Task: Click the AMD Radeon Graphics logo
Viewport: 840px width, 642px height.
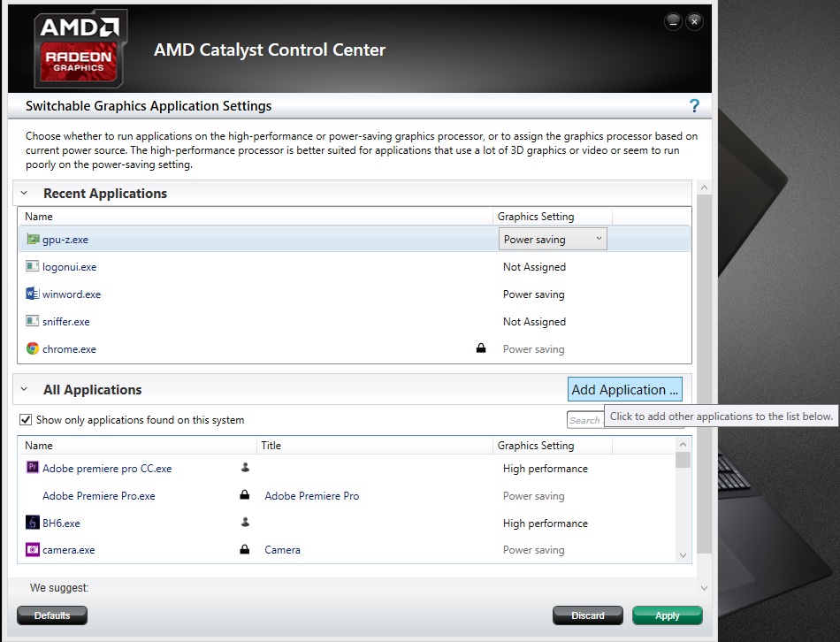Action: pyautogui.click(x=80, y=49)
